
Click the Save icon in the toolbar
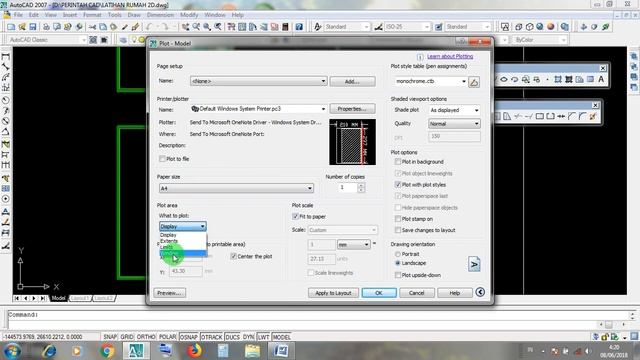point(33,27)
